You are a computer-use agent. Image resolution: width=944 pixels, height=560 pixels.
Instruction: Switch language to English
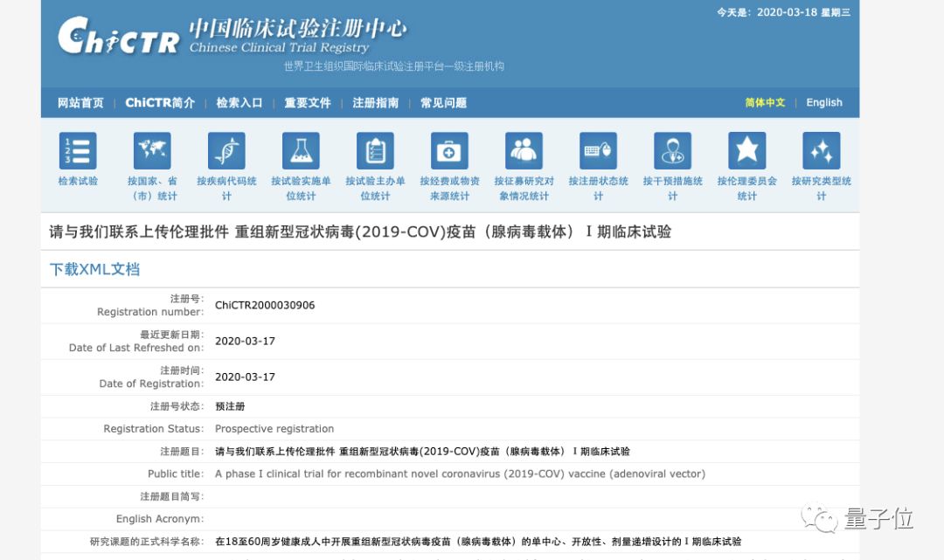(x=823, y=103)
